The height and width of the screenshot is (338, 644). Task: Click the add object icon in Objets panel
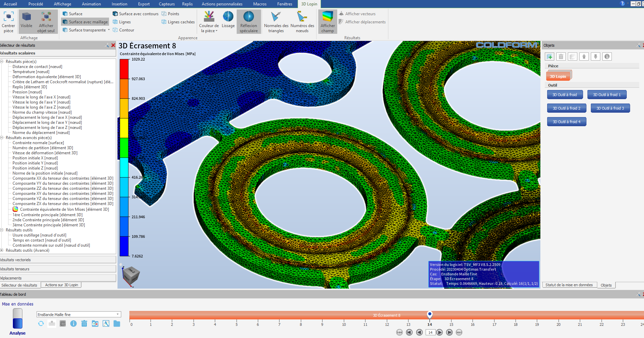point(549,57)
